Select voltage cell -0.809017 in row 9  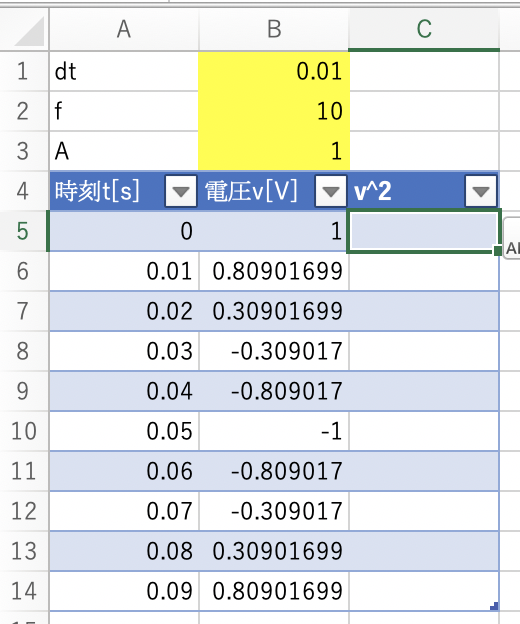(x=274, y=391)
